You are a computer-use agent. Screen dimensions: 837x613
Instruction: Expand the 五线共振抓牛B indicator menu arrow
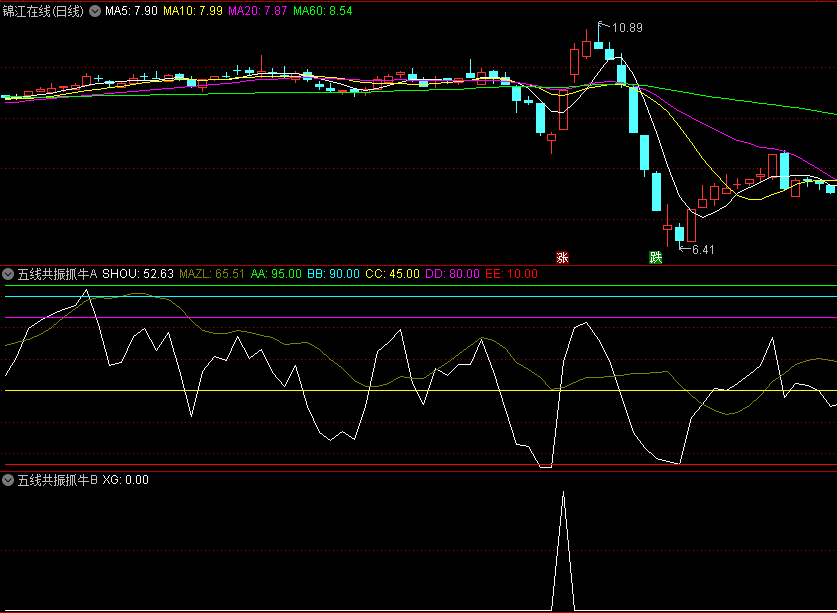pos(8,480)
